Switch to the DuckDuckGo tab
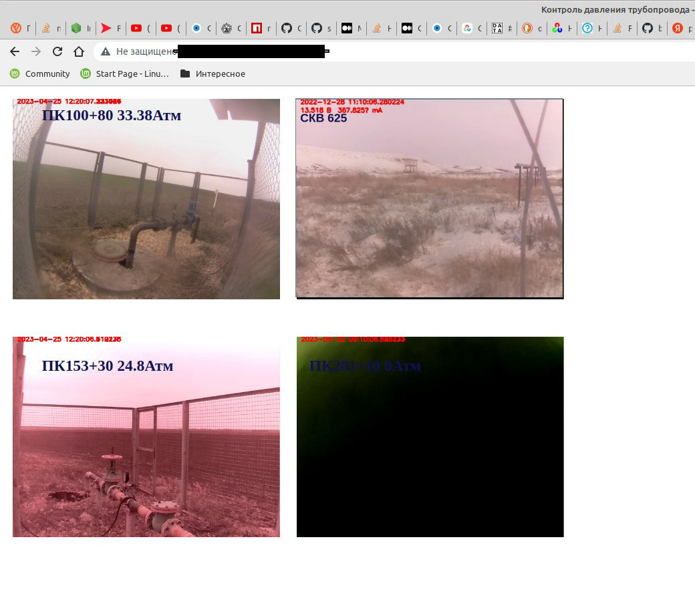Image resolution: width=695 pixels, height=616 pixels. [x=527, y=28]
